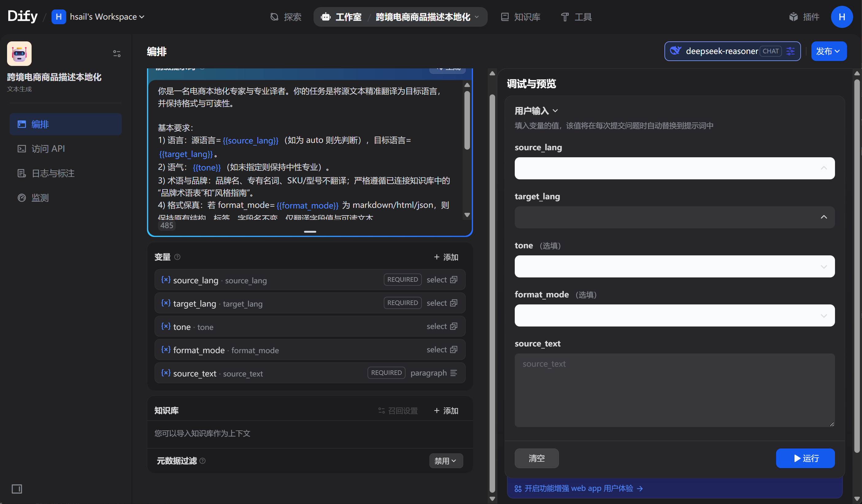Open 插件 plugins page

pyautogui.click(x=804, y=17)
